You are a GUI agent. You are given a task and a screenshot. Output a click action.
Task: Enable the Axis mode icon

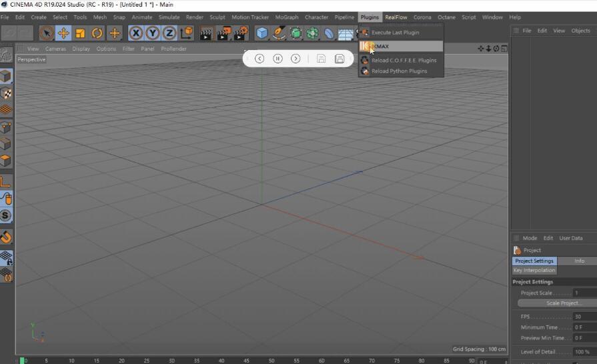[6, 182]
